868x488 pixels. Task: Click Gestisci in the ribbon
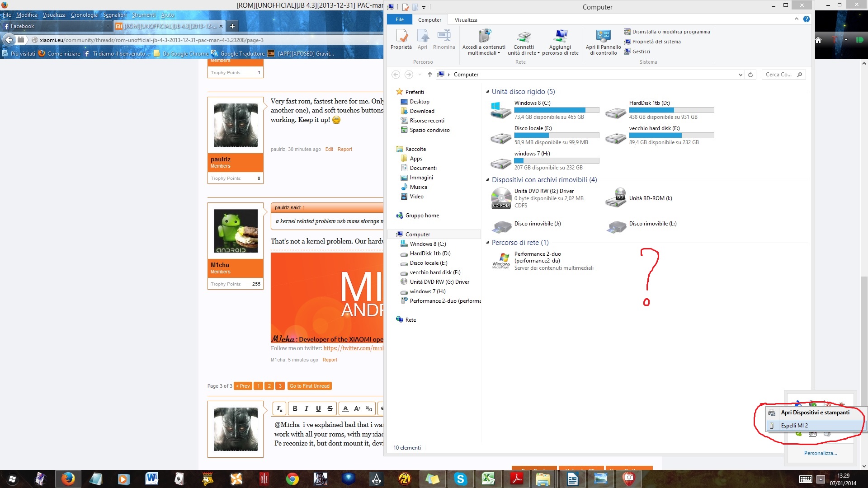pyautogui.click(x=637, y=52)
